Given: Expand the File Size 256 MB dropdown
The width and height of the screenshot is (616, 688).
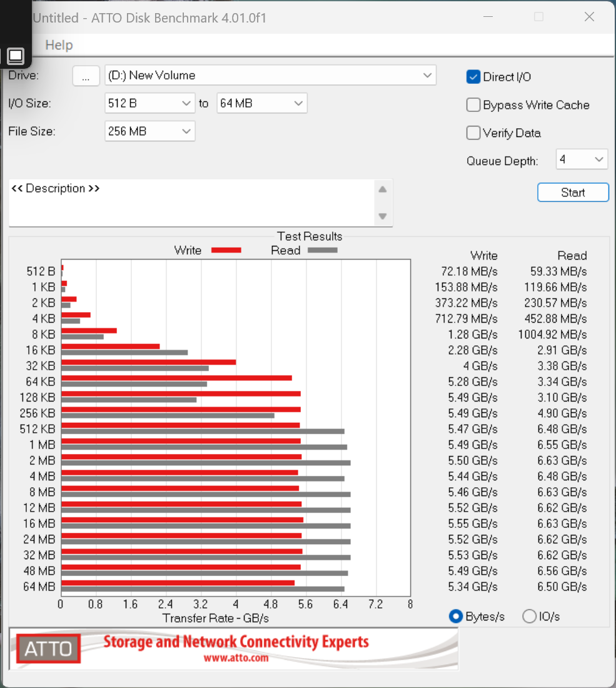Looking at the screenshot, I should (149, 131).
